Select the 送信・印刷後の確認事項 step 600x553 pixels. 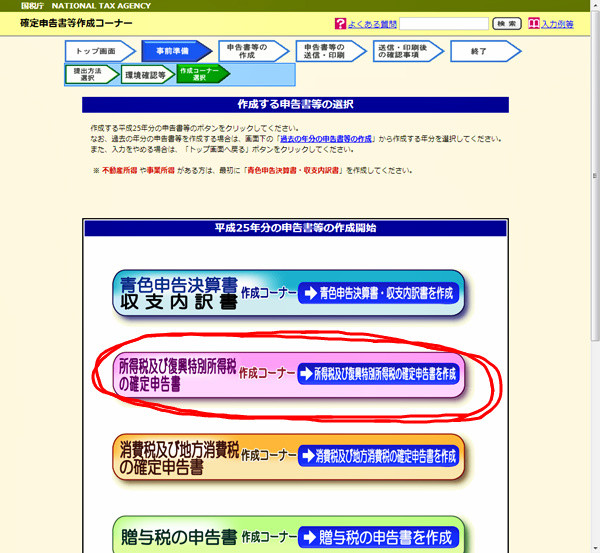click(409, 51)
